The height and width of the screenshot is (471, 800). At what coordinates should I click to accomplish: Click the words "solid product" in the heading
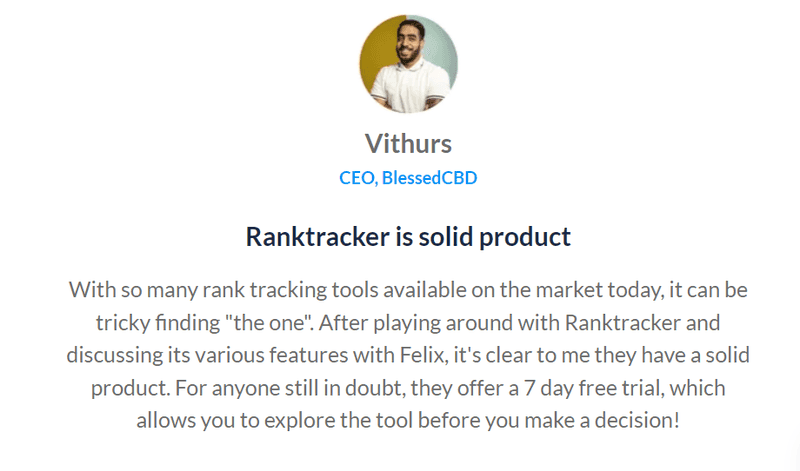(494, 237)
